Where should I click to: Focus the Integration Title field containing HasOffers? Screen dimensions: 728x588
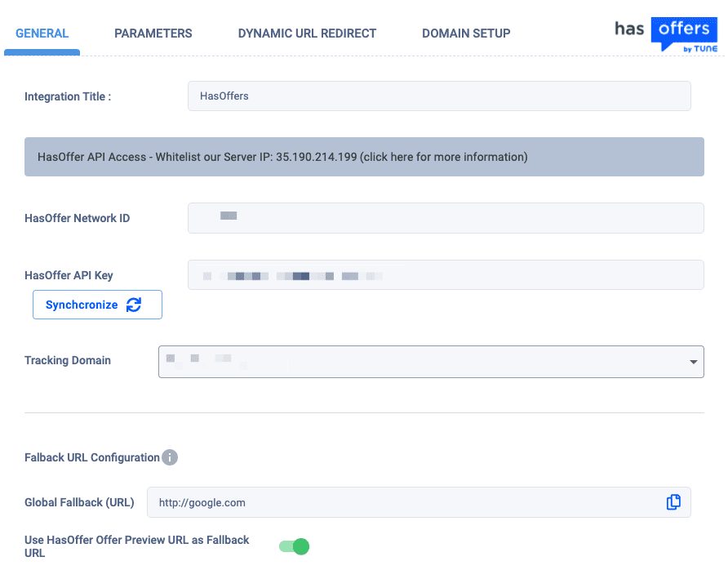click(x=439, y=96)
